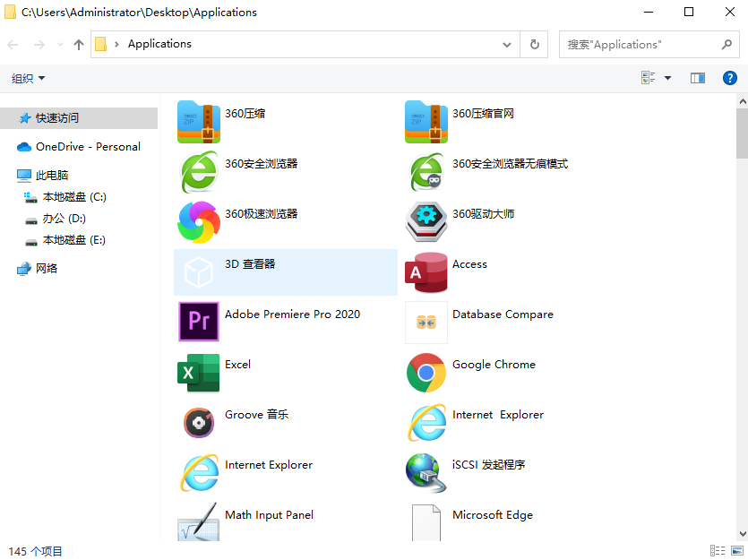The image size is (748, 560).
Task: Open the 组织 dropdown menu
Action: pos(28,79)
